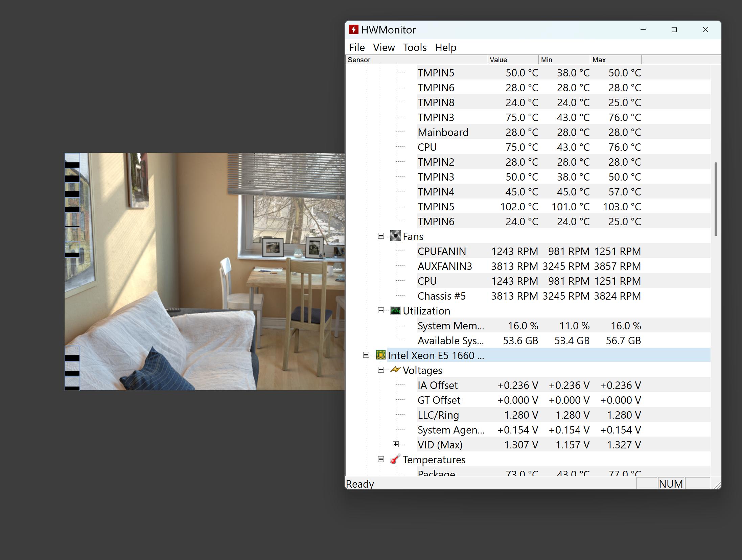742x560 pixels.
Task: Click the Voltages lightning icon
Action: 395,370
